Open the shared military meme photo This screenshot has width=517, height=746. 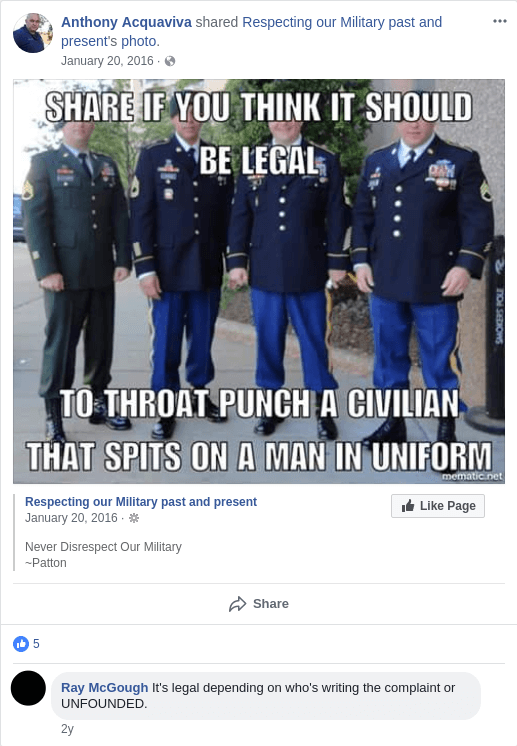click(x=259, y=281)
